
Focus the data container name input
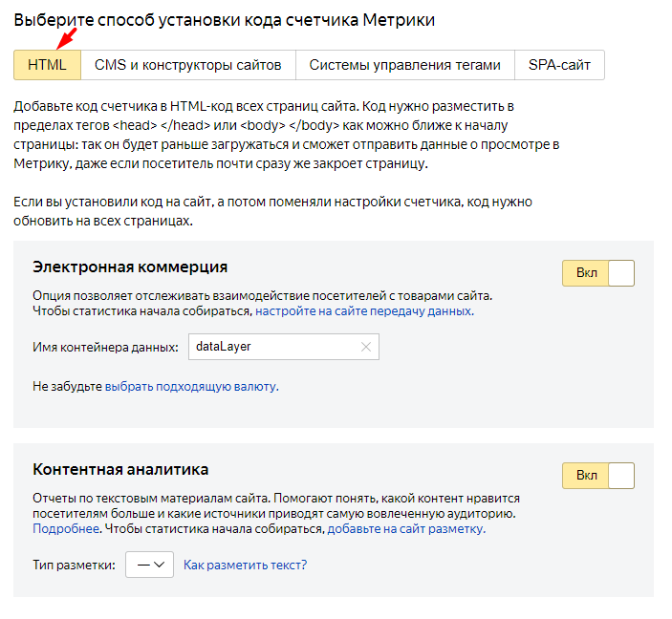272,347
